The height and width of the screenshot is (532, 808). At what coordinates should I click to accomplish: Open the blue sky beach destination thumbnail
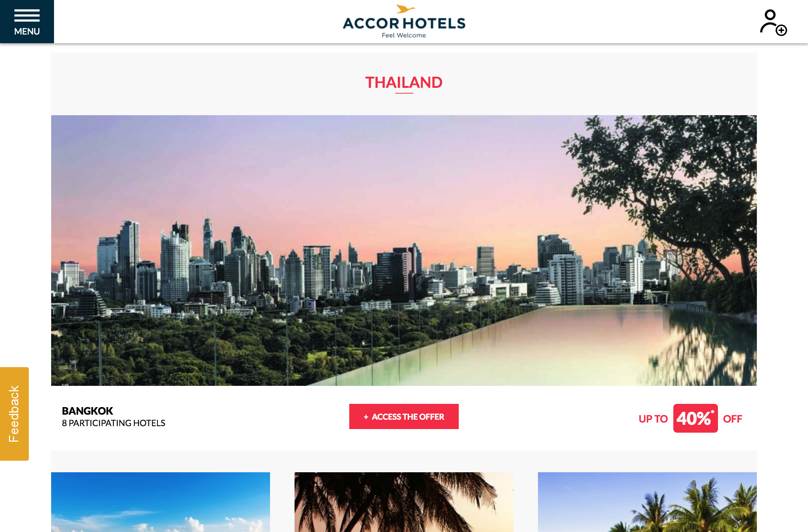[161, 502]
